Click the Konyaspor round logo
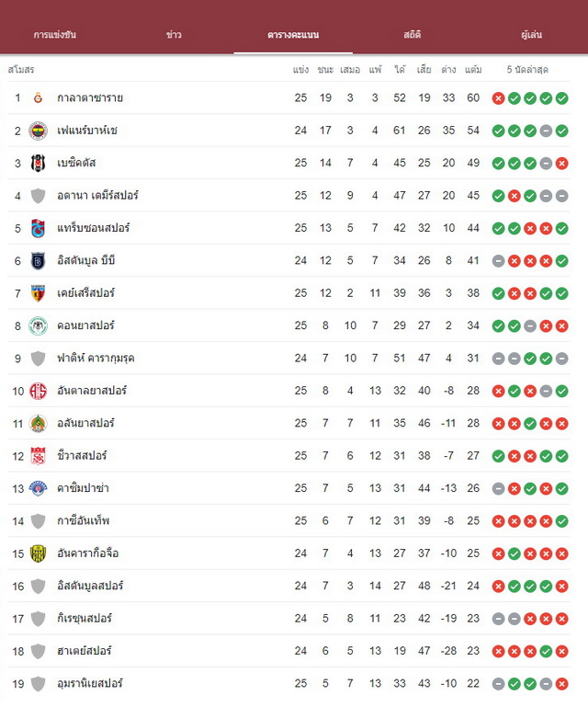Viewport: 588px width, 707px height. (x=39, y=325)
